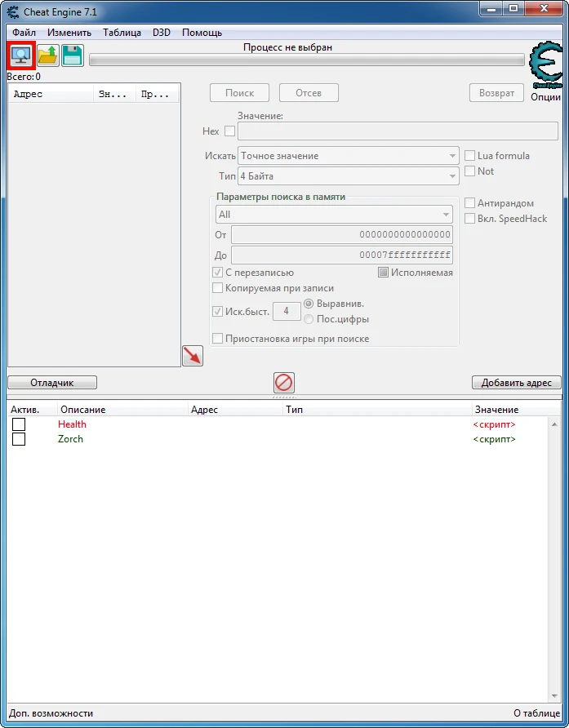The width and height of the screenshot is (569, 728).
Task: Open the process list icon
Action: tap(21, 55)
